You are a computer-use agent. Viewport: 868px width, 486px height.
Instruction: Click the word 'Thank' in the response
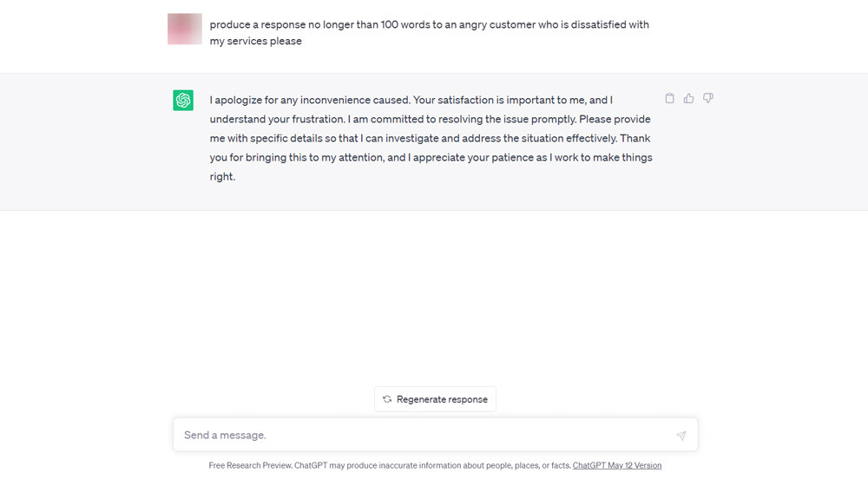tap(635, 138)
